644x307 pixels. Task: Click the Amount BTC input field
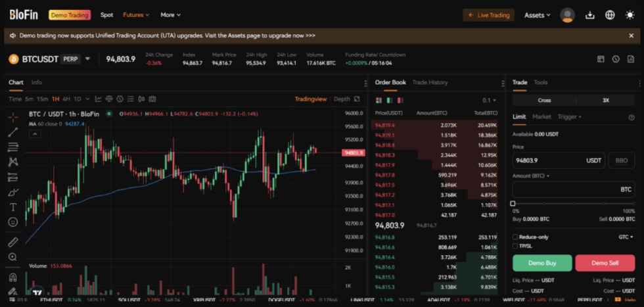coord(574,189)
